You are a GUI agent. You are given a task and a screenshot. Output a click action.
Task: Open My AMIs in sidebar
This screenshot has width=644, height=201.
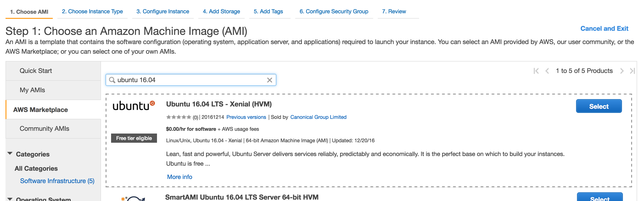(53, 90)
